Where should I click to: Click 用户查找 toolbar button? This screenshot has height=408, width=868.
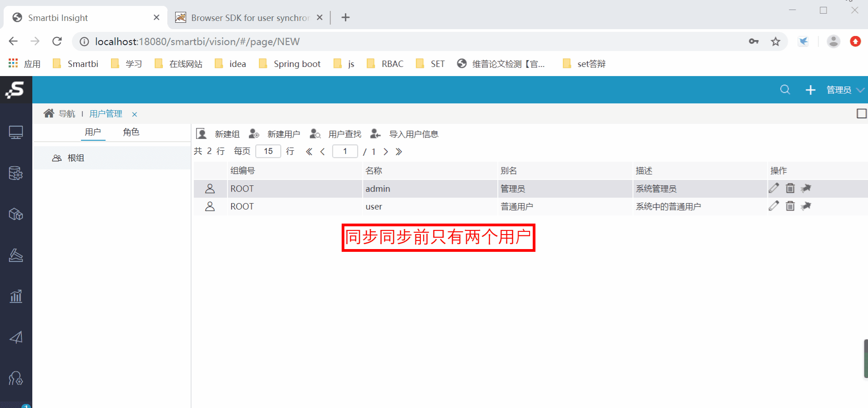(x=335, y=134)
